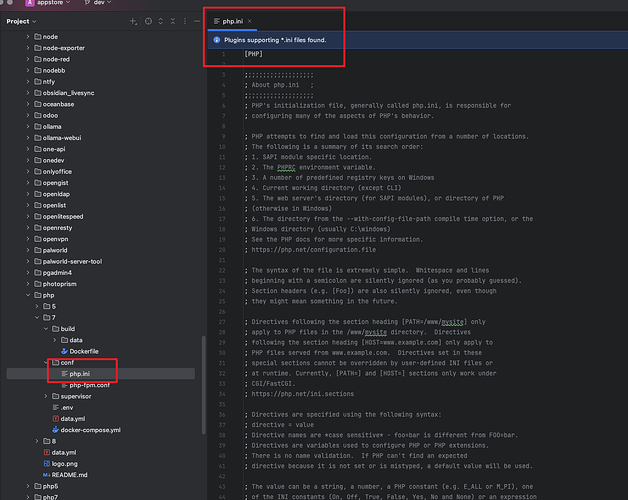Select the onedev folder
628x500 pixels.
pyautogui.click(x=49, y=160)
